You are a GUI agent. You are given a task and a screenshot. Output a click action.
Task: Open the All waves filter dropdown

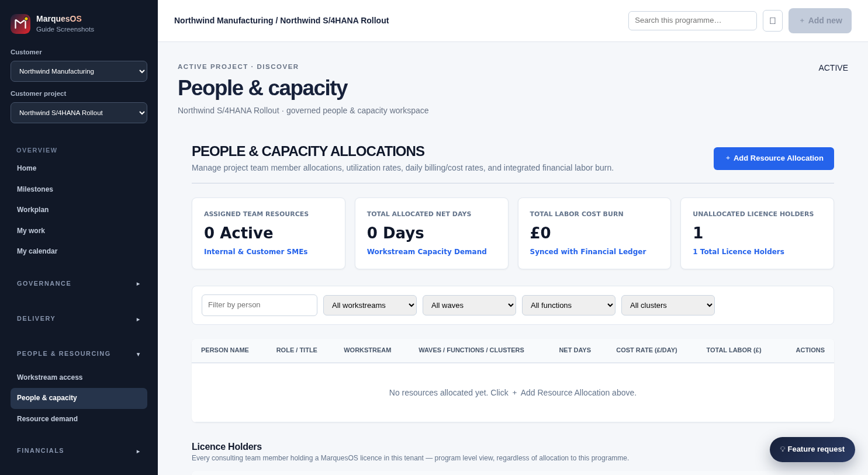[469, 305]
